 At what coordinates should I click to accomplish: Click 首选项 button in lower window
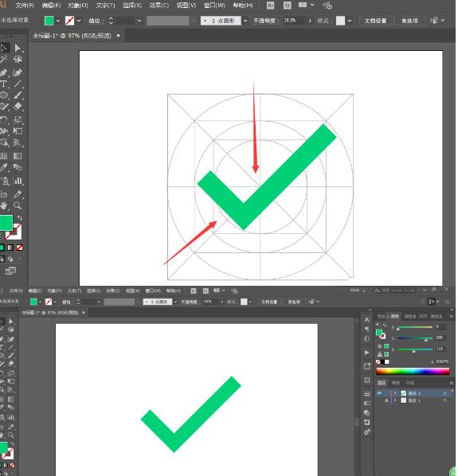[294, 302]
